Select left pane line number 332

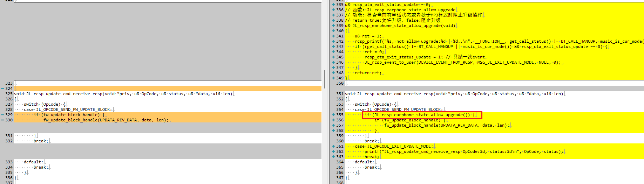click(9, 141)
